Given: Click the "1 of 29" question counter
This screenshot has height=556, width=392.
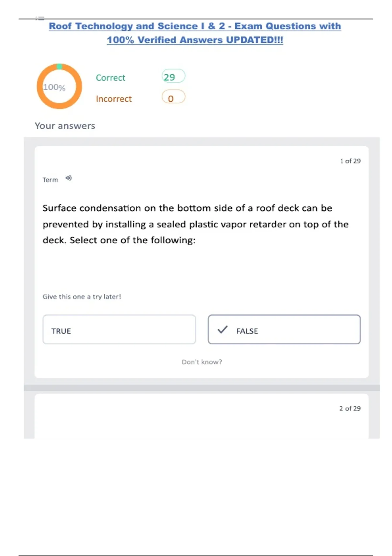Looking at the screenshot, I should 350,161.
